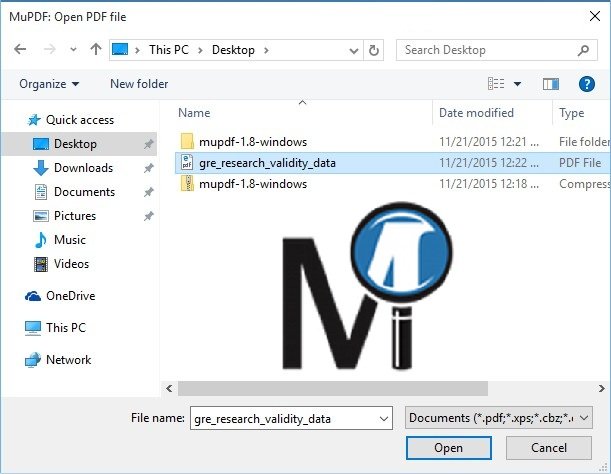Select This PC in address breadcrumb
This screenshot has height=474, width=611.
click(169, 50)
